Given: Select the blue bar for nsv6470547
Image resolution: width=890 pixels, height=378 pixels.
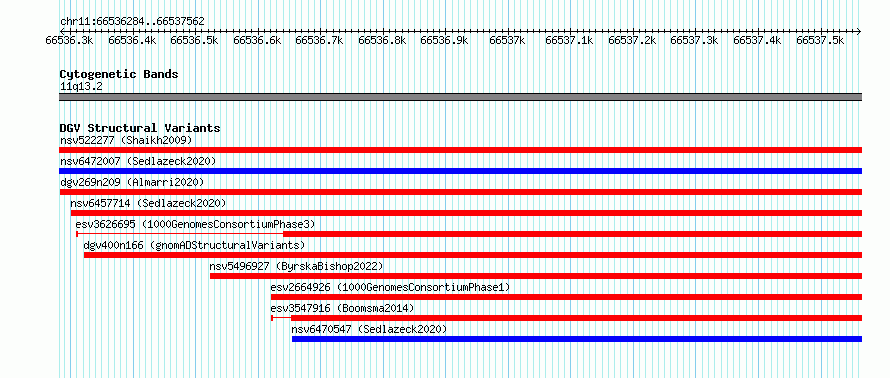Looking at the screenshot, I should (577, 339).
